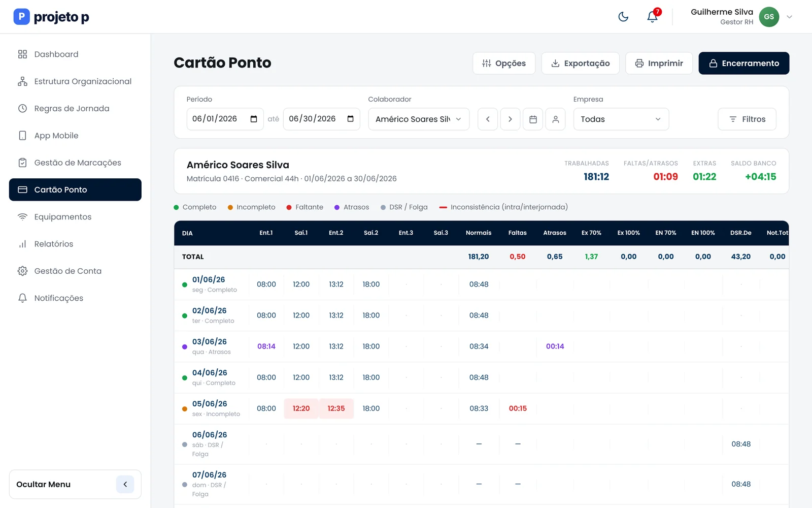Click the 08:14 late entry cell

point(266,346)
